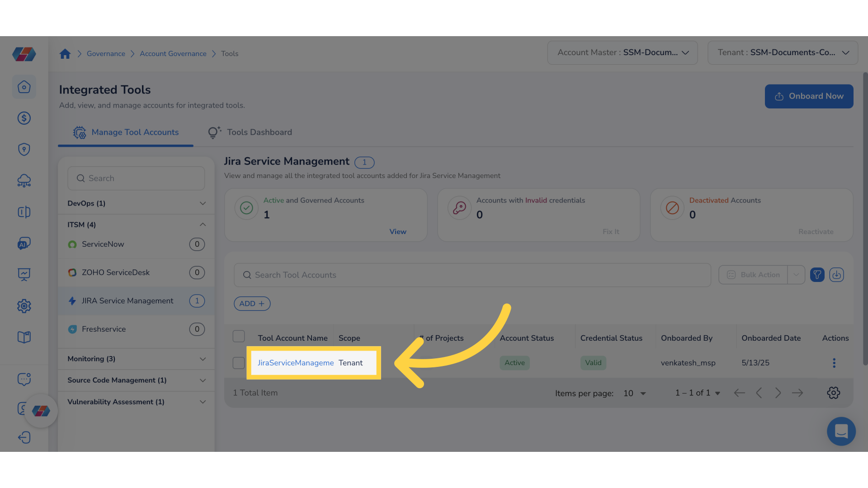Open the settings gear sidebar icon
868x488 pixels.
(x=24, y=306)
